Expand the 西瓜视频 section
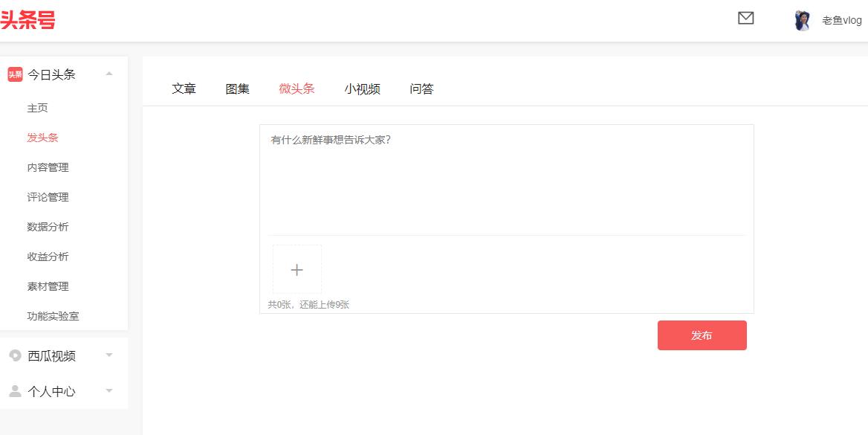868x435 pixels. pos(108,355)
